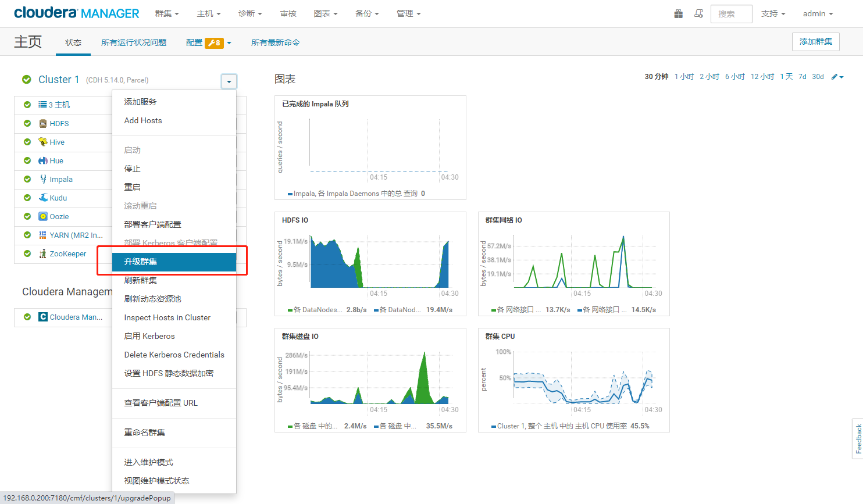
Task: Open the admin user dropdown
Action: point(818,13)
